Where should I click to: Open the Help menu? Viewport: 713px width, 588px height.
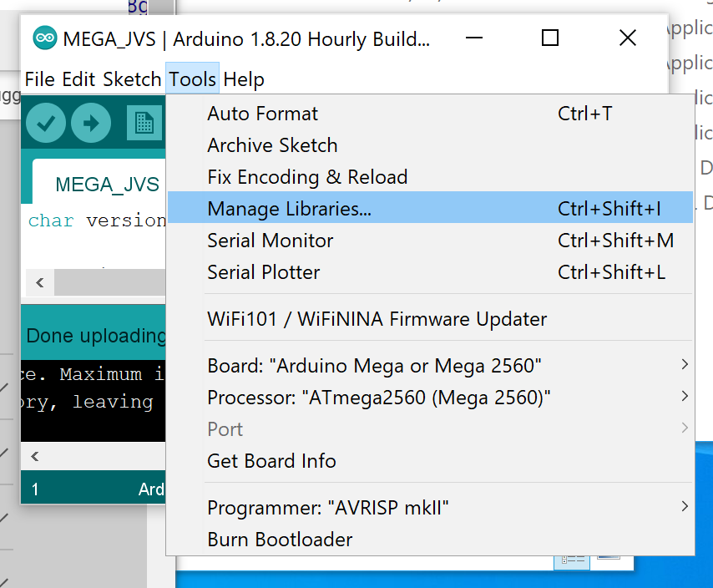pos(244,79)
